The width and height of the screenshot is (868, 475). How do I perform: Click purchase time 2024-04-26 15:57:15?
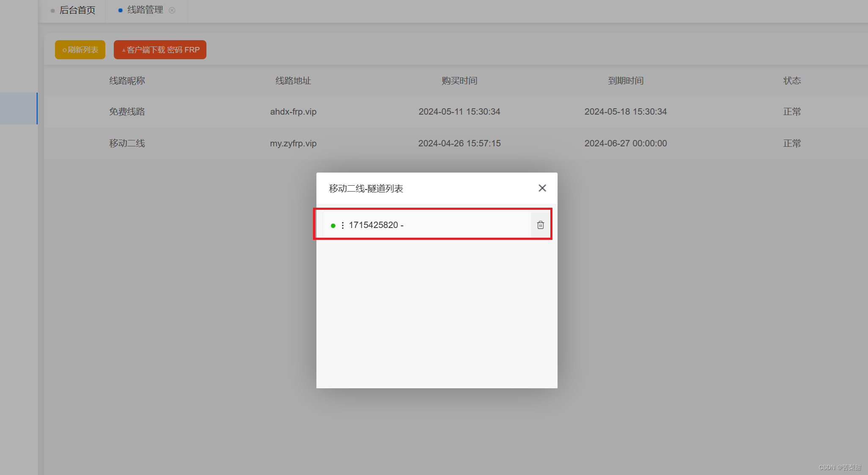tap(459, 143)
